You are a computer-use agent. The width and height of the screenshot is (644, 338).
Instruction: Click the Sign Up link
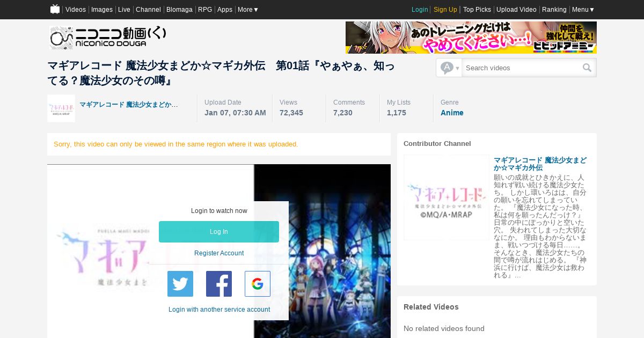[x=445, y=10]
